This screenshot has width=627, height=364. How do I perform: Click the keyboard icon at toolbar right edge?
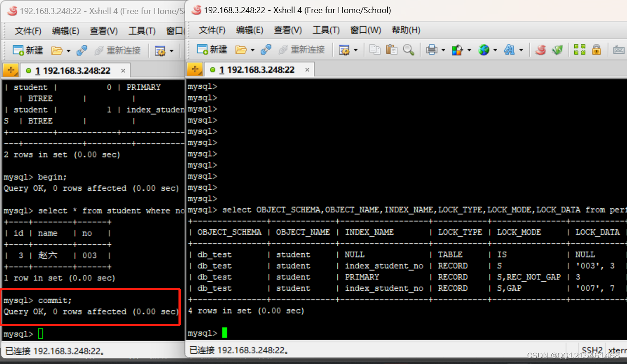[619, 50]
